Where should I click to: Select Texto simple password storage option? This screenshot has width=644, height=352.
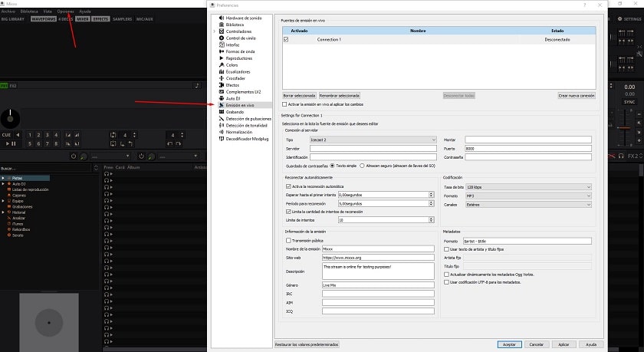(x=332, y=166)
